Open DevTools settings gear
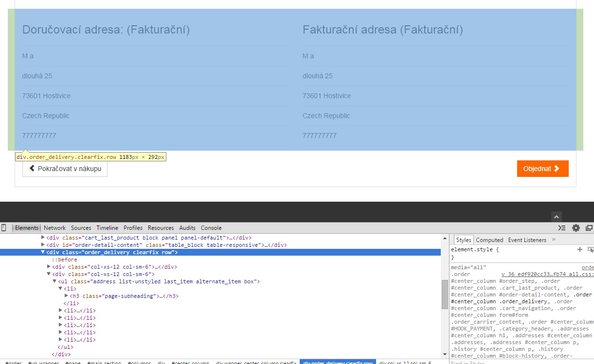 pyautogui.click(x=576, y=228)
